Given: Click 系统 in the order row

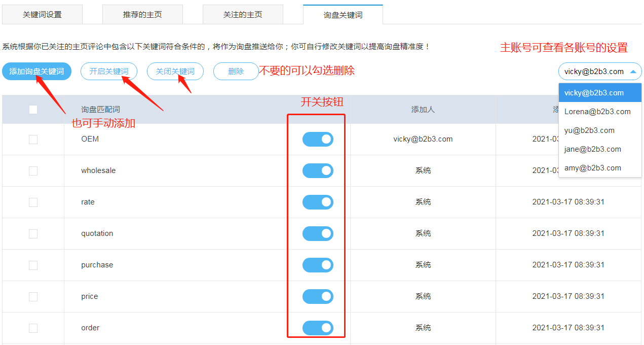Looking at the screenshot, I should (x=423, y=328).
